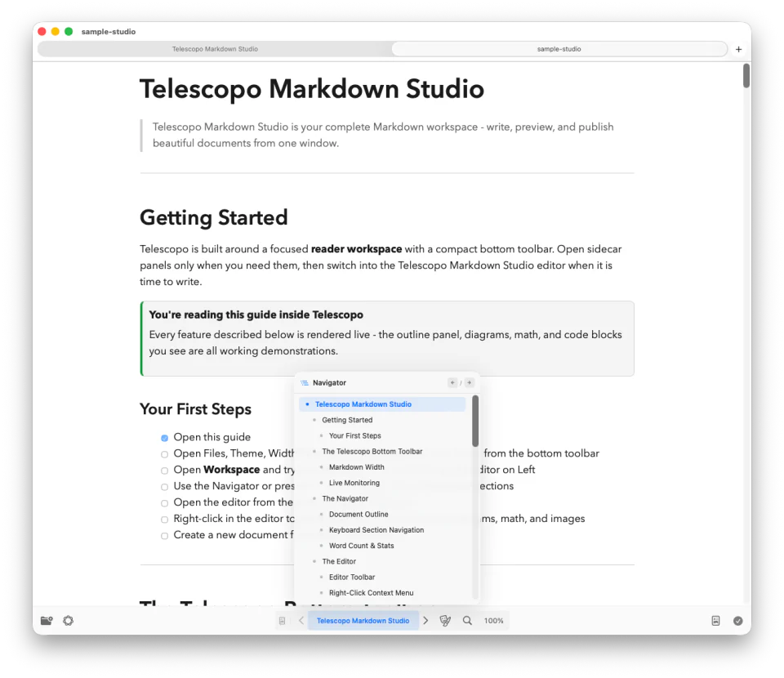Click the checkmark status icon at bottom right
784x678 pixels.
point(738,621)
